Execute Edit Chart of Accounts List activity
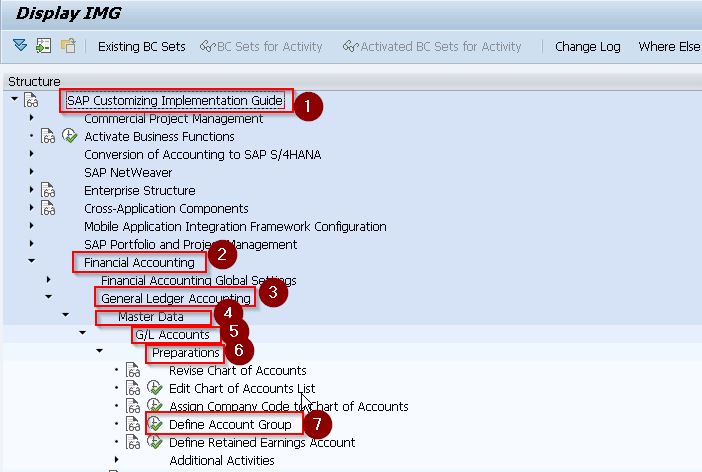This screenshot has width=702, height=472. [154, 388]
